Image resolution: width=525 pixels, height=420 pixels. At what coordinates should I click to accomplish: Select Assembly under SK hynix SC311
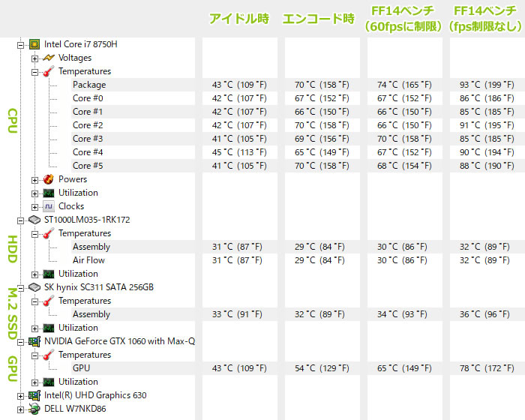coord(91,314)
